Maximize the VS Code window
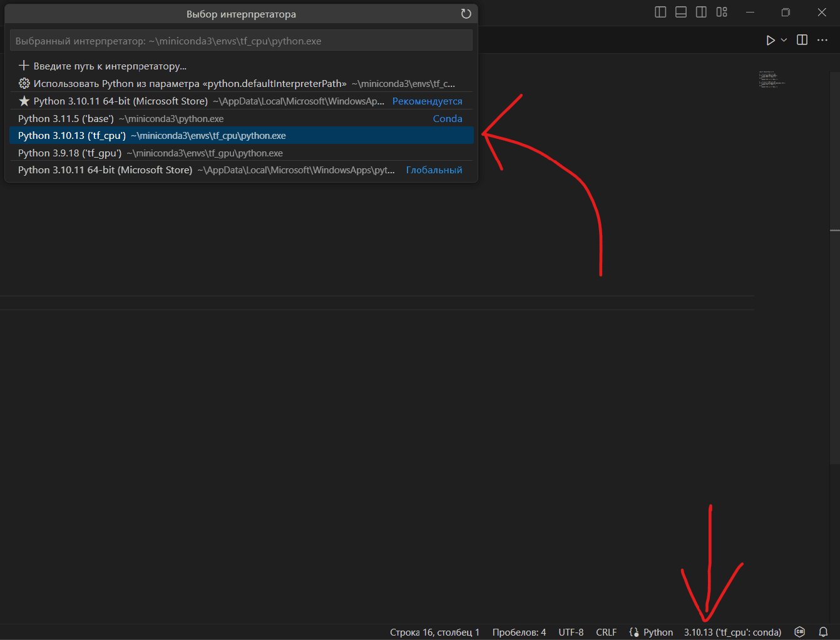 click(x=786, y=12)
